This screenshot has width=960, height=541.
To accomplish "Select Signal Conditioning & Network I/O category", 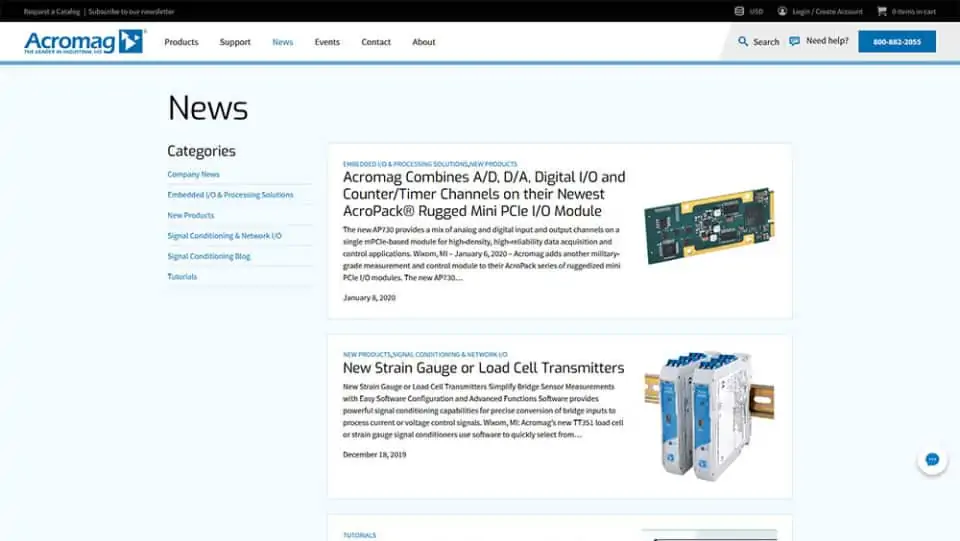I will [x=225, y=236].
